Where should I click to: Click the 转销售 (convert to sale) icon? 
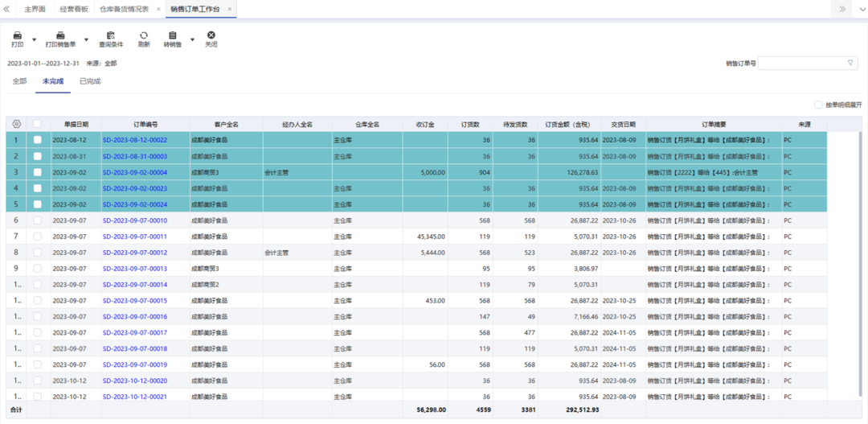tap(172, 35)
